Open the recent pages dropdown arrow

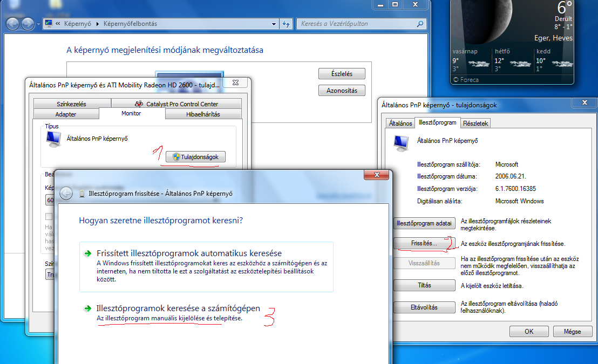(x=38, y=24)
